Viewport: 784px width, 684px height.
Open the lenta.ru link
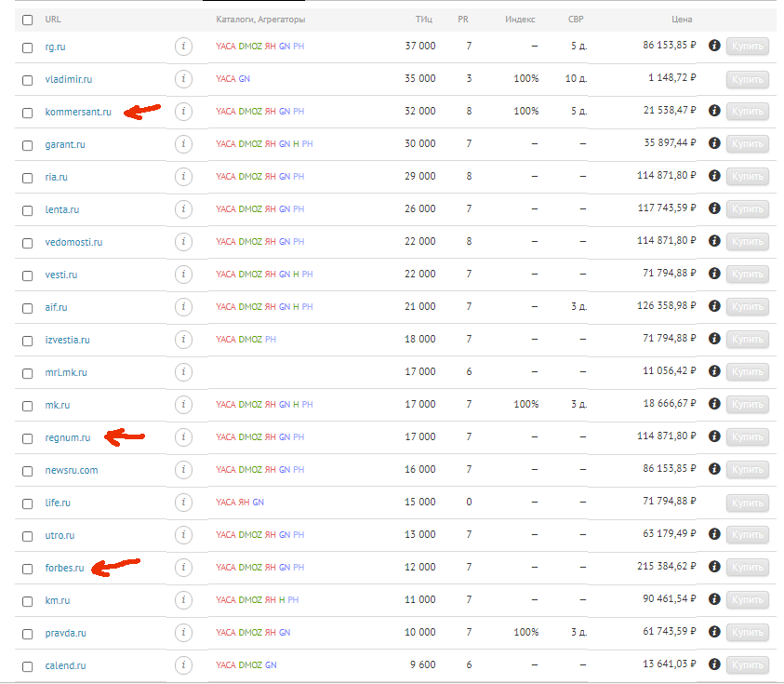(x=62, y=209)
